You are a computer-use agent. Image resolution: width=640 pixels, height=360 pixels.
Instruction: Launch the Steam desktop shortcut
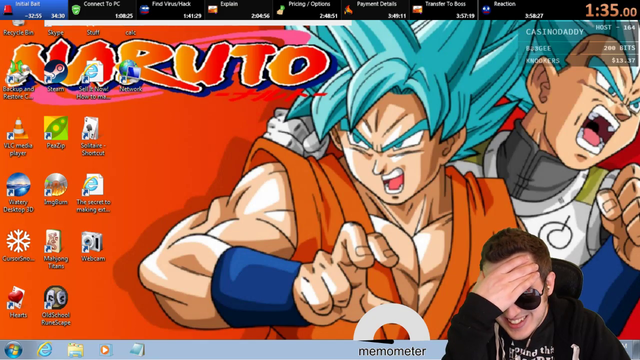(x=56, y=76)
